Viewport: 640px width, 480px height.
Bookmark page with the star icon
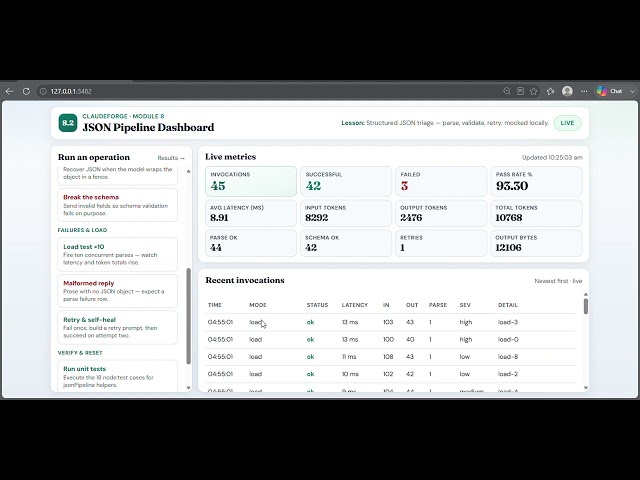click(x=533, y=91)
